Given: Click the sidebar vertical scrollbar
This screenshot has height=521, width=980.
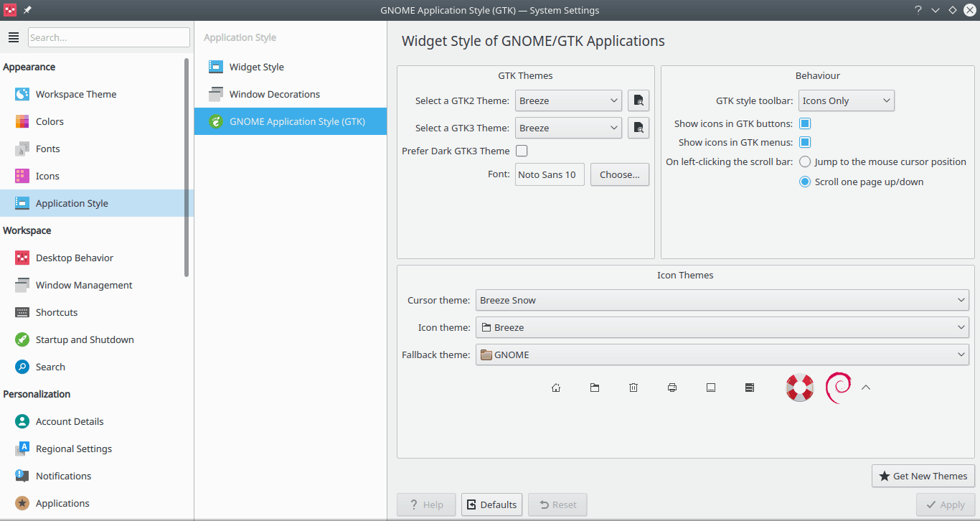Looking at the screenshot, I should 187,166.
